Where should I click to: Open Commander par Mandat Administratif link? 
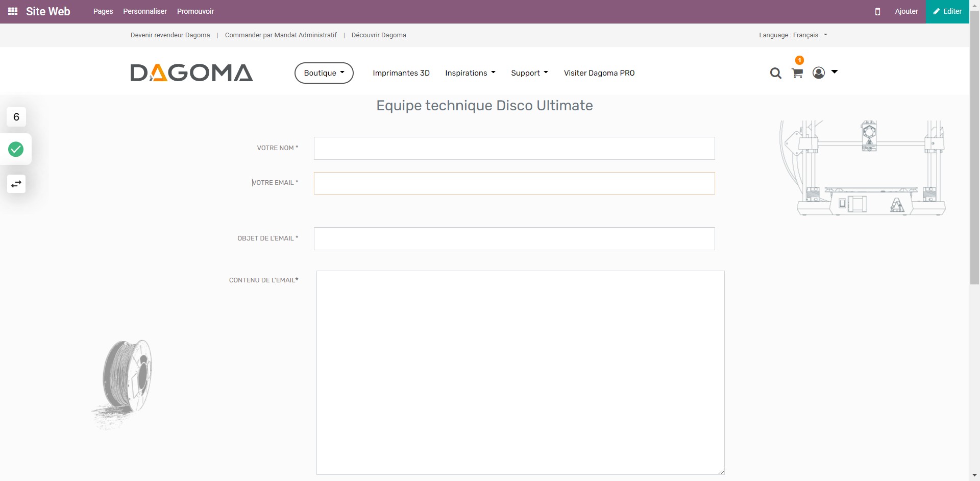281,35
